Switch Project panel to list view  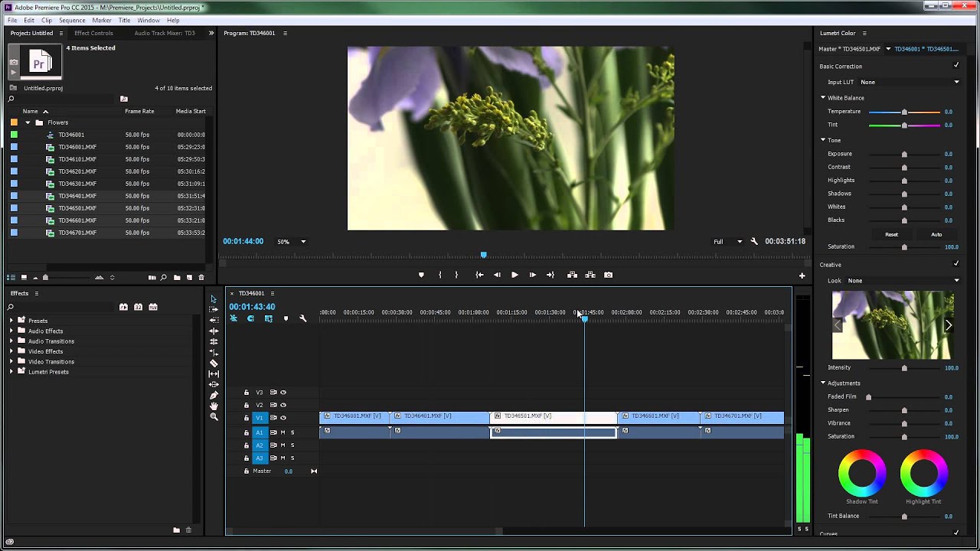click(x=11, y=277)
